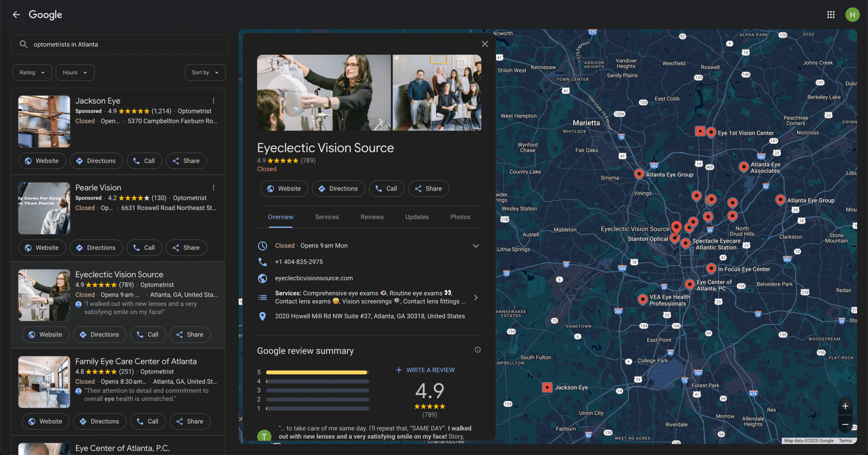This screenshot has width=868, height=455.
Task: Click Website for Family Eye Care Center
Action: [46, 421]
